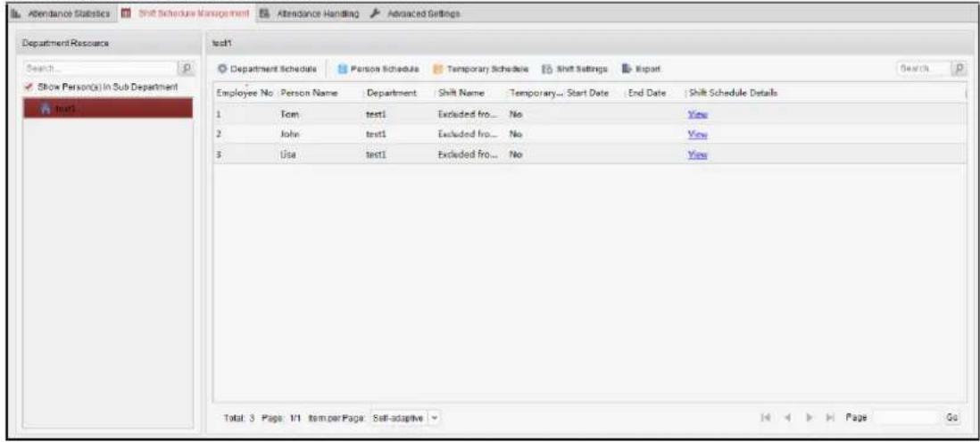This screenshot has width=980, height=442.
Task: Sort by Employee No column header
Action: point(245,93)
